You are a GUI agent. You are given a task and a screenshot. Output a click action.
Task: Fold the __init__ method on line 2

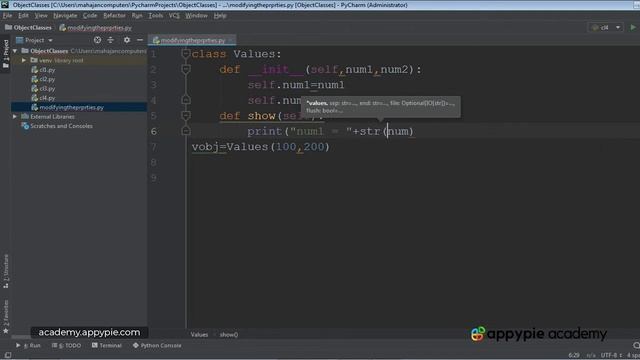186,69
